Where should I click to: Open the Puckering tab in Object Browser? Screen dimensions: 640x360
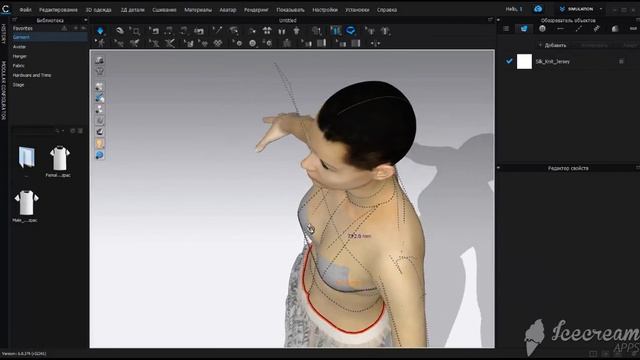597,29
